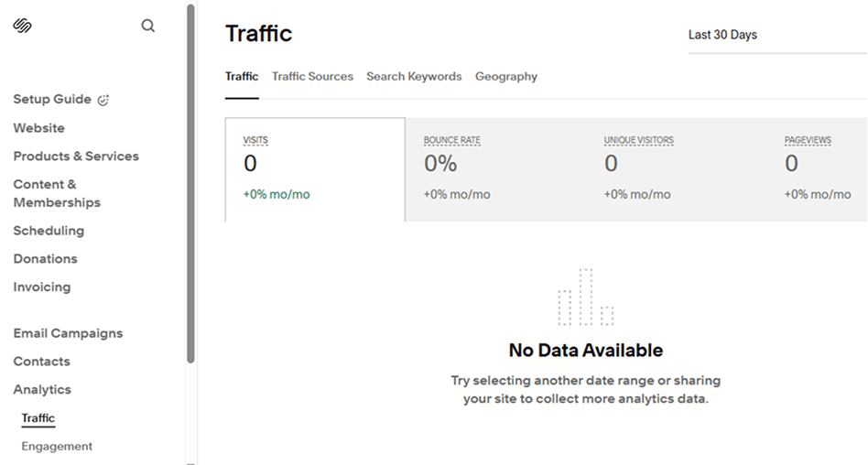This screenshot has height=465, width=868.
Task: Open the Geography tab
Action: (x=506, y=76)
